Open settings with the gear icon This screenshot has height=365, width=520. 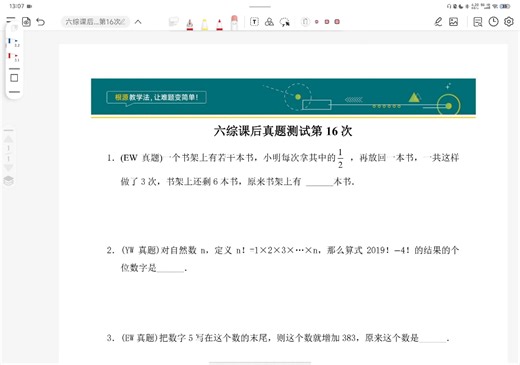pos(509,22)
